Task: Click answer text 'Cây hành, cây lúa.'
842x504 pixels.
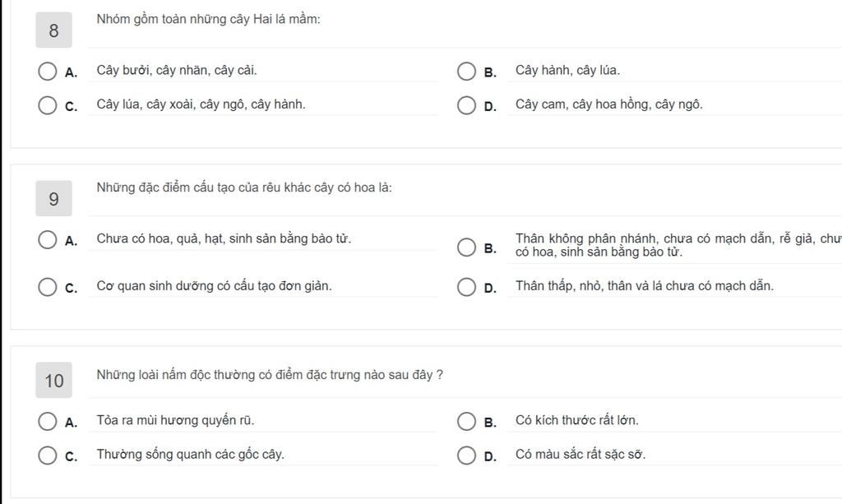Action: [567, 71]
